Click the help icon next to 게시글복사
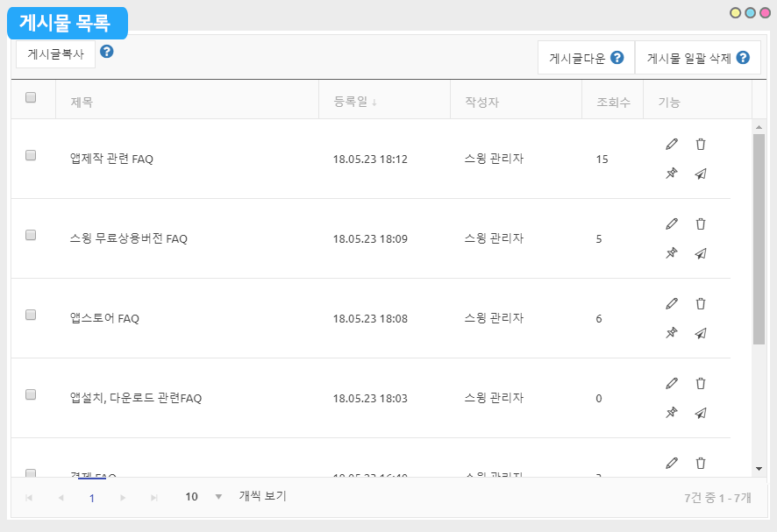This screenshot has width=777, height=532. [107, 52]
